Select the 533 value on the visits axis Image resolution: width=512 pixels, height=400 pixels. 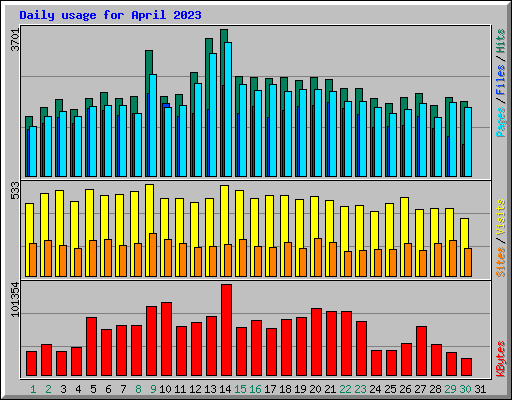click(x=15, y=190)
